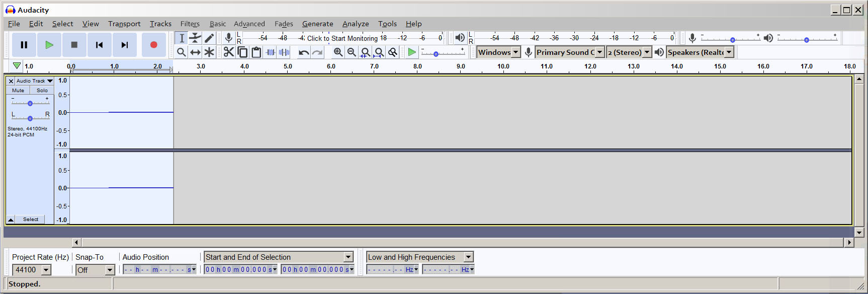
Task: Start recording with the Record button
Action: pyautogui.click(x=154, y=45)
